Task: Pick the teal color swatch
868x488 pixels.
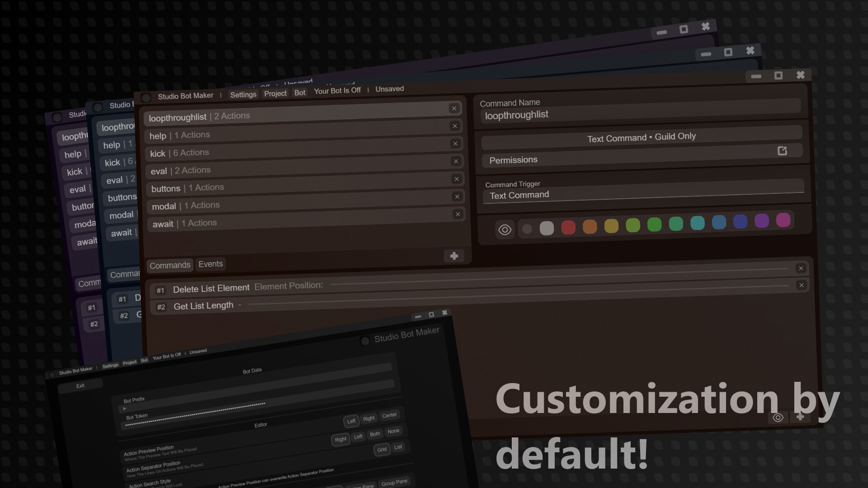Action: pyautogui.click(x=698, y=223)
